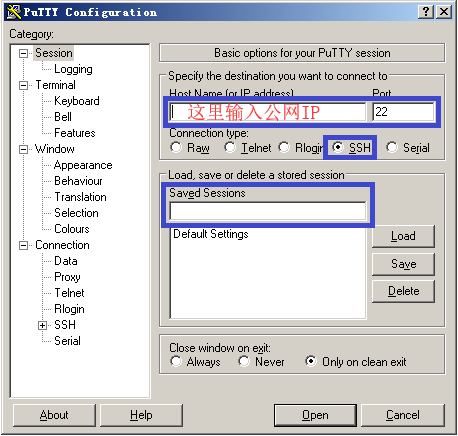
Task: Focus the Port field showing 22
Action: click(x=403, y=112)
